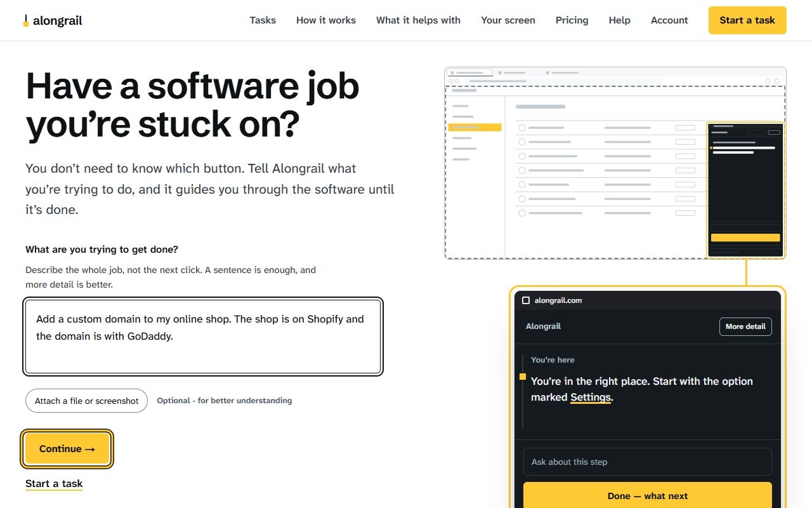This screenshot has width=812, height=508.
Task: Open the Help link in navigation
Action: coord(620,20)
